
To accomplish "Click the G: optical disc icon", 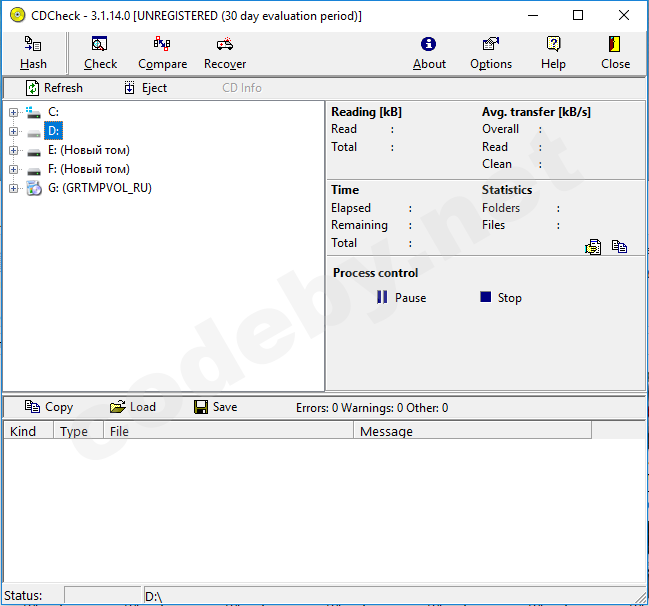I will point(34,188).
